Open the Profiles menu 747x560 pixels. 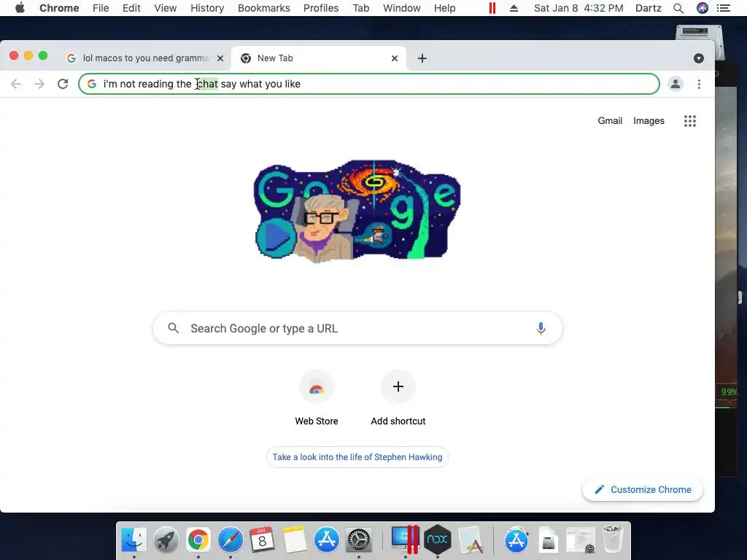[321, 8]
